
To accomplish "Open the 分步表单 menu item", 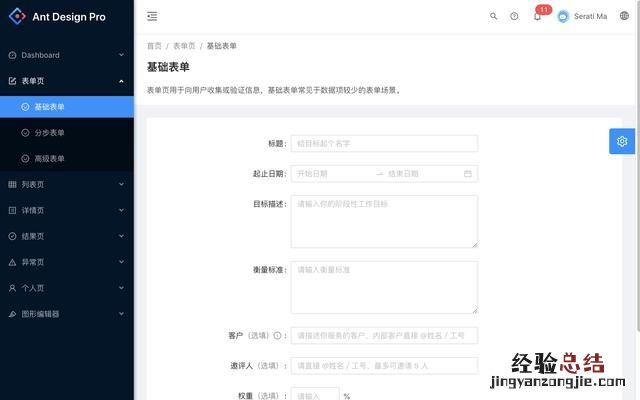I will click(x=67, y=133).
